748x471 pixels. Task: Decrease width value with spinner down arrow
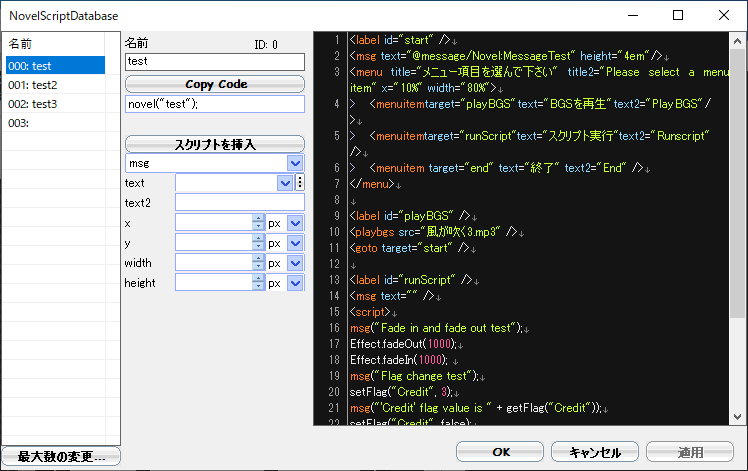[x=258, y=267]
